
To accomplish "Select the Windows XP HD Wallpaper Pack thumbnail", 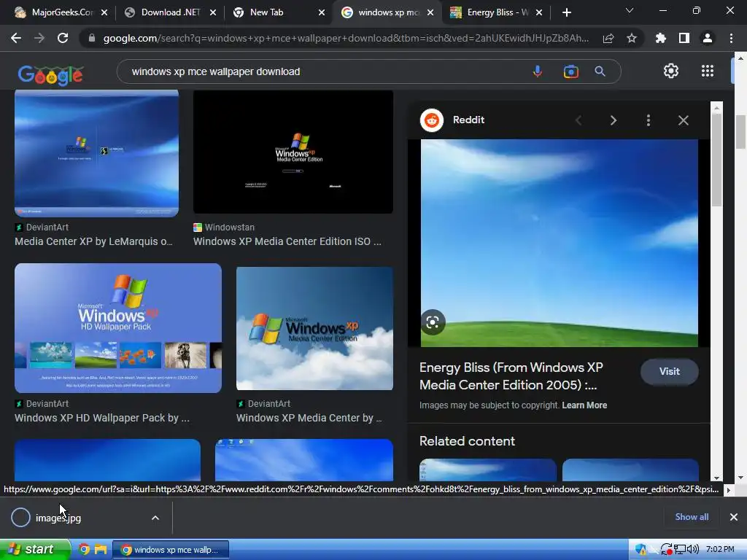I will click(x=118, y=328).
